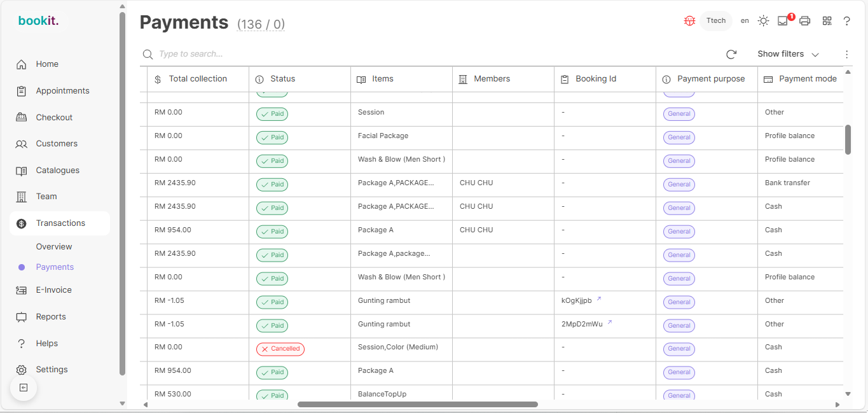This screenshot has height=413, width=868.
Task: Refresh the payments table with the circular arrow
Action: point(731,54)
